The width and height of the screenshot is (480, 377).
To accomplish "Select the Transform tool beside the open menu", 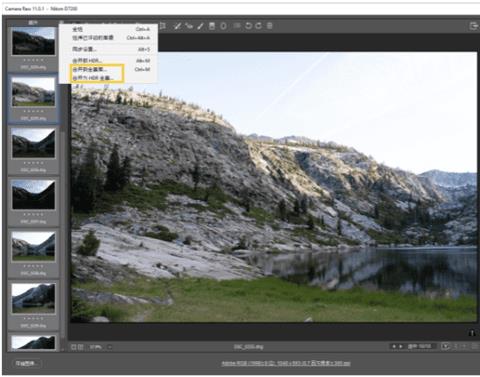I will [x=163, y=26].
